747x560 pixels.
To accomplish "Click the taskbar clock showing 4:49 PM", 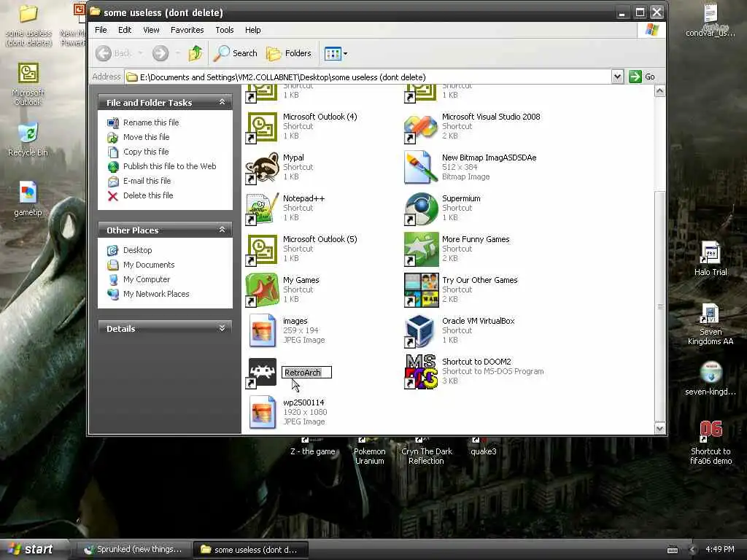I will 720,549.
